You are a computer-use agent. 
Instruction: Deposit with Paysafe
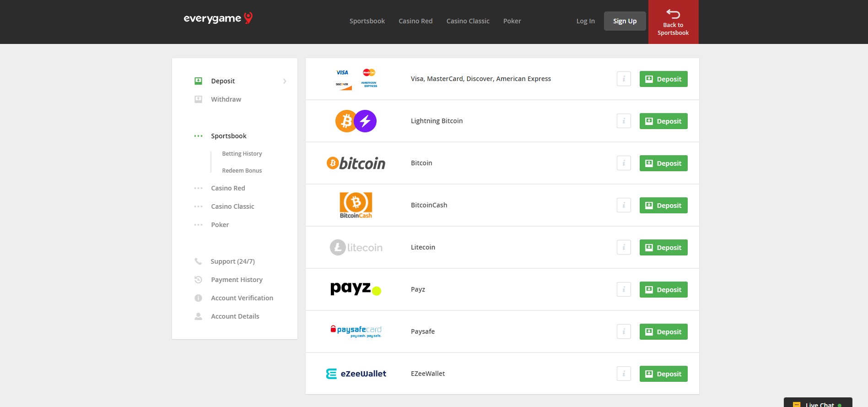point(663,331)
